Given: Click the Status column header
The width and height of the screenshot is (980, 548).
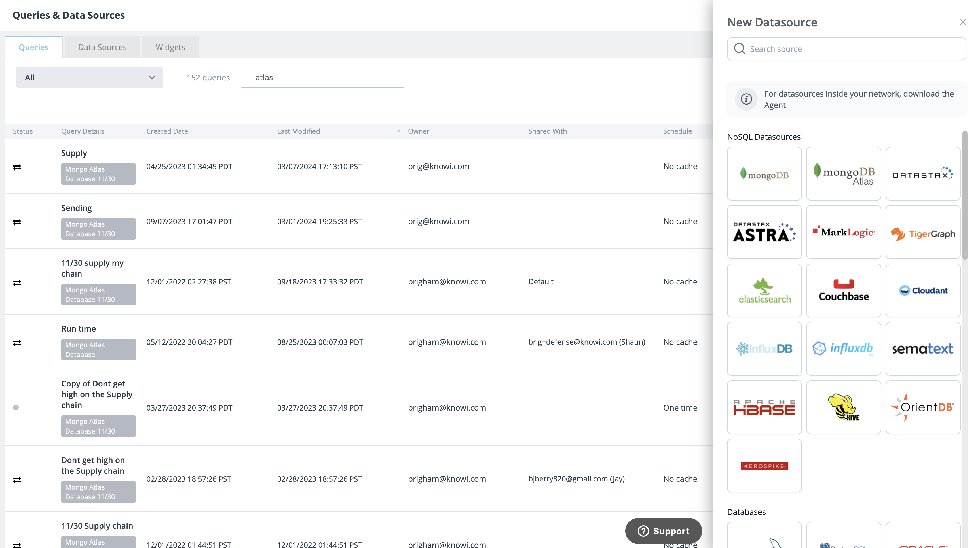Looking at the screenshot, I should point(23,131).
